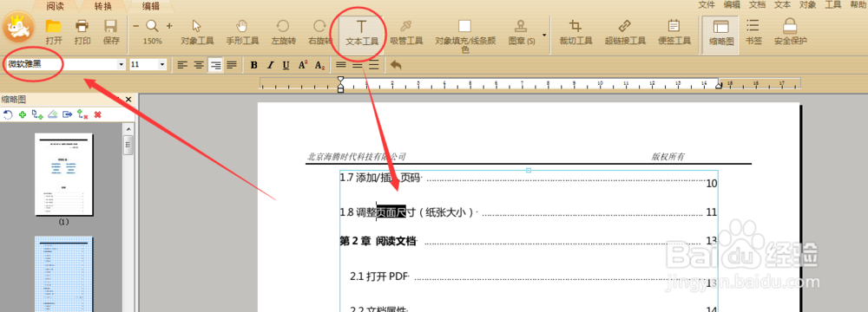Set the tightest line spacing option
Screen dimensions: 868x312
pos(341,65)
